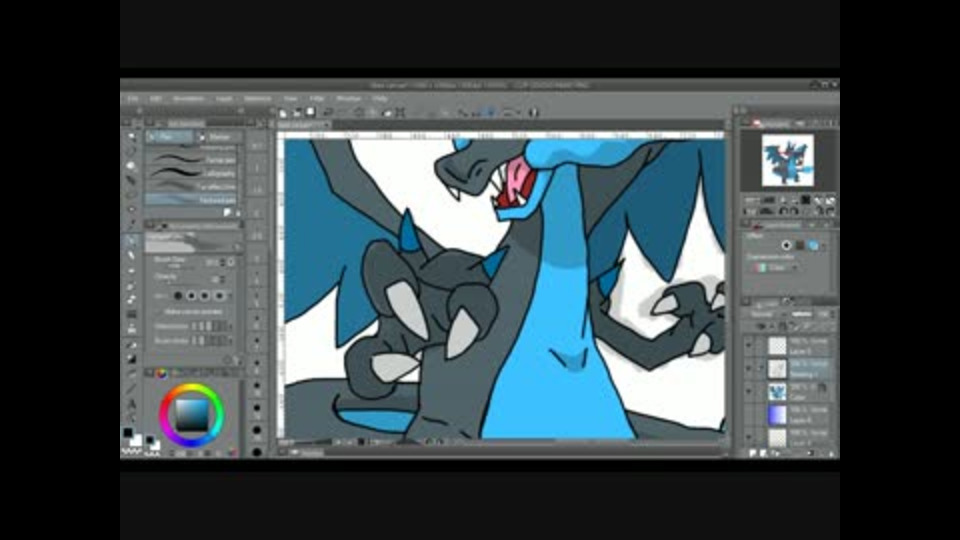The height and width of the screenshot is (540, 960).
Task: Click the help/support icon in command bar
Action: tap(533, 113)
